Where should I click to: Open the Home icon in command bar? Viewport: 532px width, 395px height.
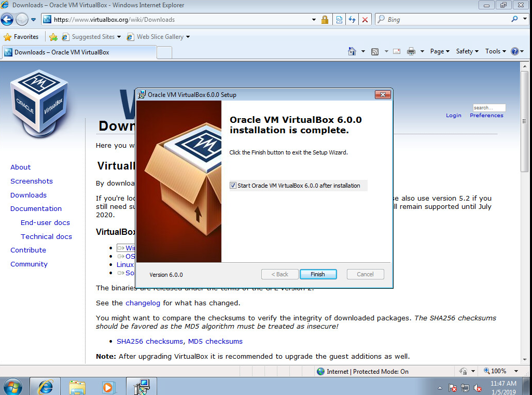[352, 51]
